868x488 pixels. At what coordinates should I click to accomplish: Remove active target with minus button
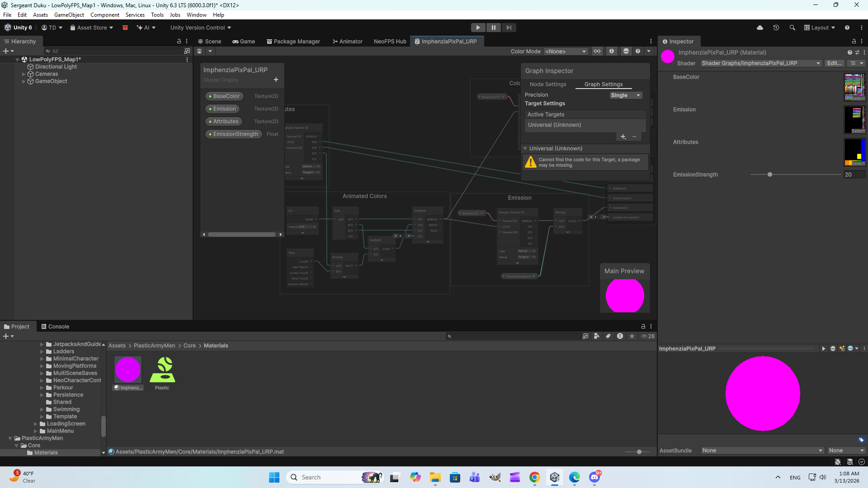click(634, 136)
